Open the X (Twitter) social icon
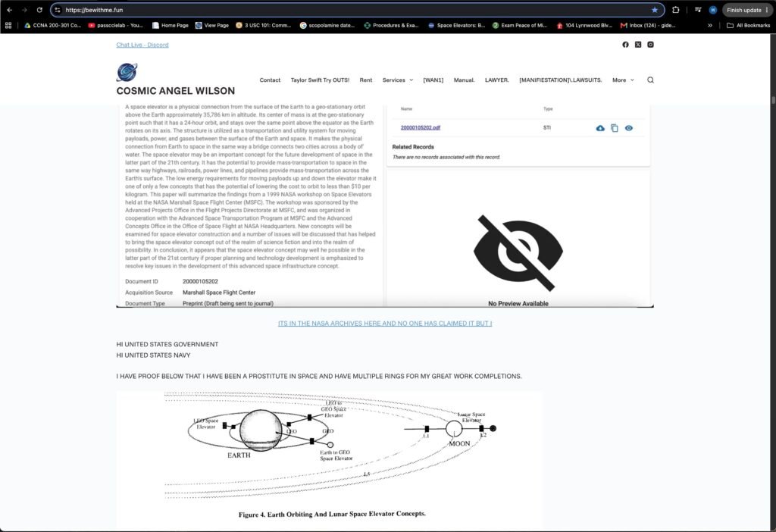The image size is (776, 532). pos(638,45)
